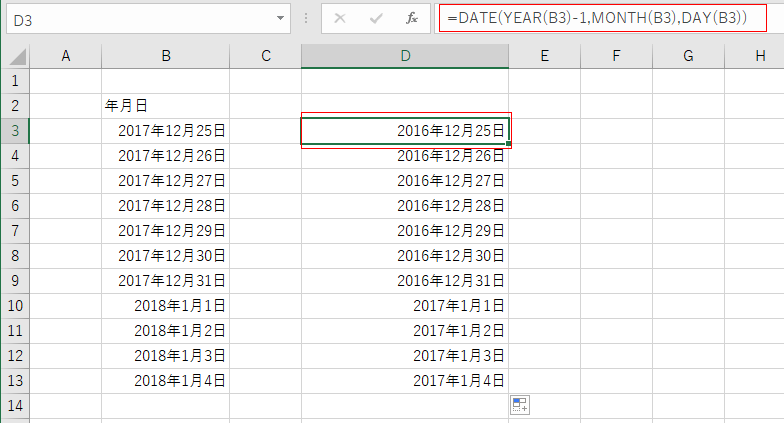
Task: Click cell with 2016年12月28日
Action: pyautogui.click(x=405, y=206)
